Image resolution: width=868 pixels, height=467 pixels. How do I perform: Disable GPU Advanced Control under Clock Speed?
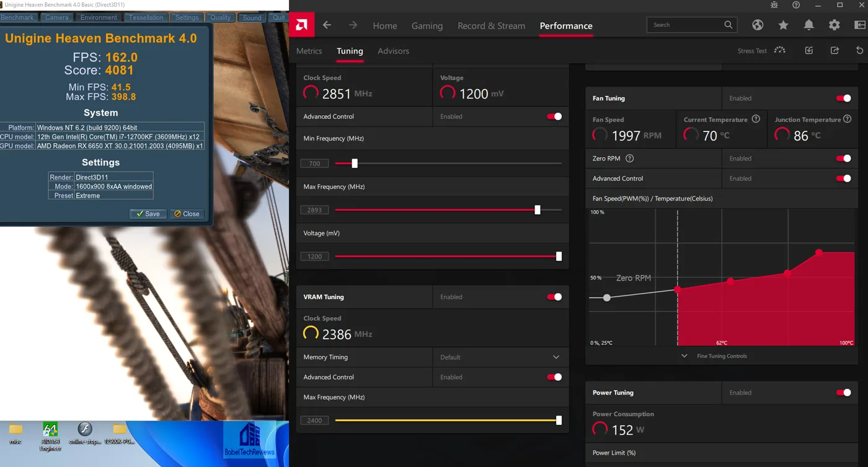[554, 116]
